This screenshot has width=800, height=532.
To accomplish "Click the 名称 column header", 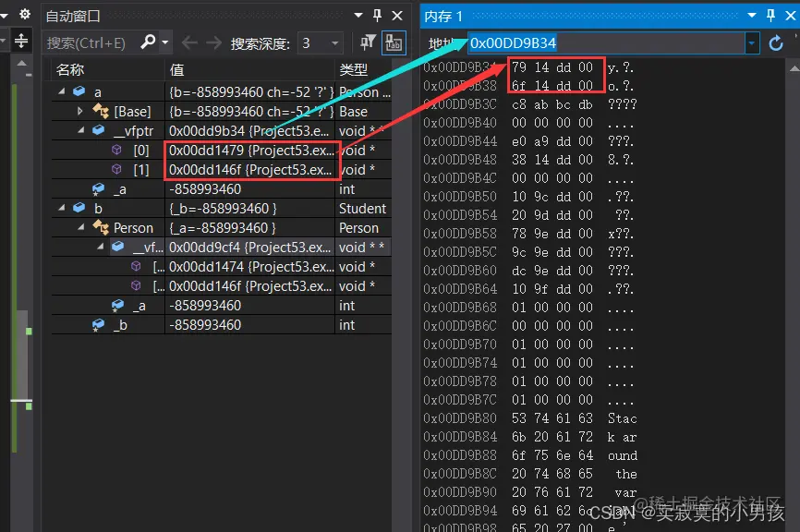I will (x=70, y=69).
